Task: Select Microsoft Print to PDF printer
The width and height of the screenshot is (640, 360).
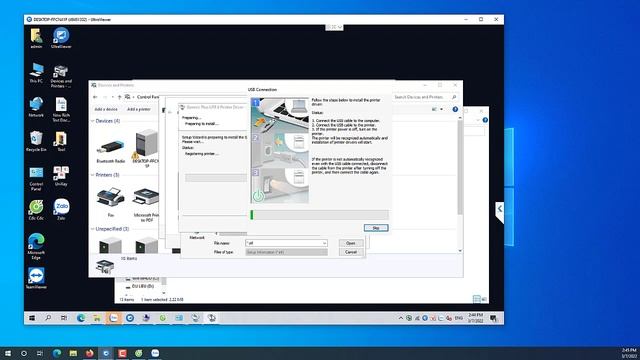Action: 146,205
